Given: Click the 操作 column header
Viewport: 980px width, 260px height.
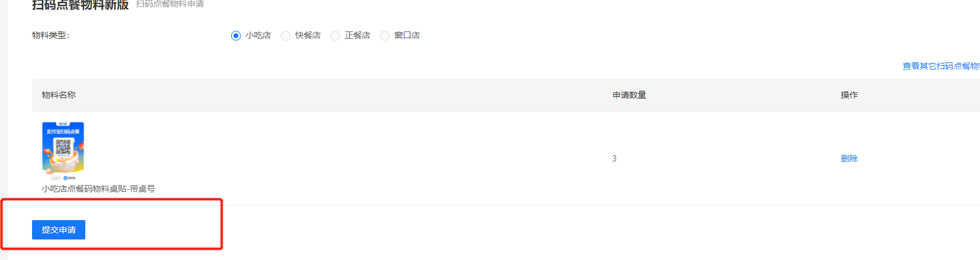Looking at the screenshot, I should pos(849,95).
